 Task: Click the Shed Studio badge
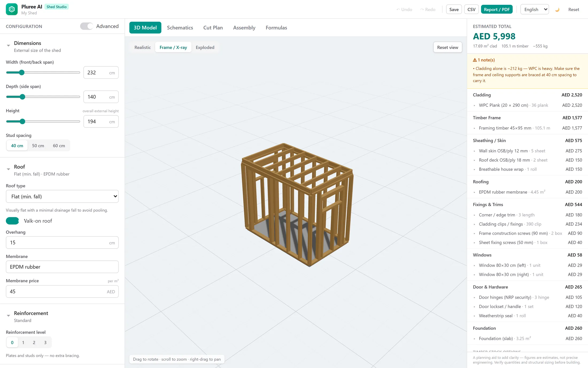(56, 7)
